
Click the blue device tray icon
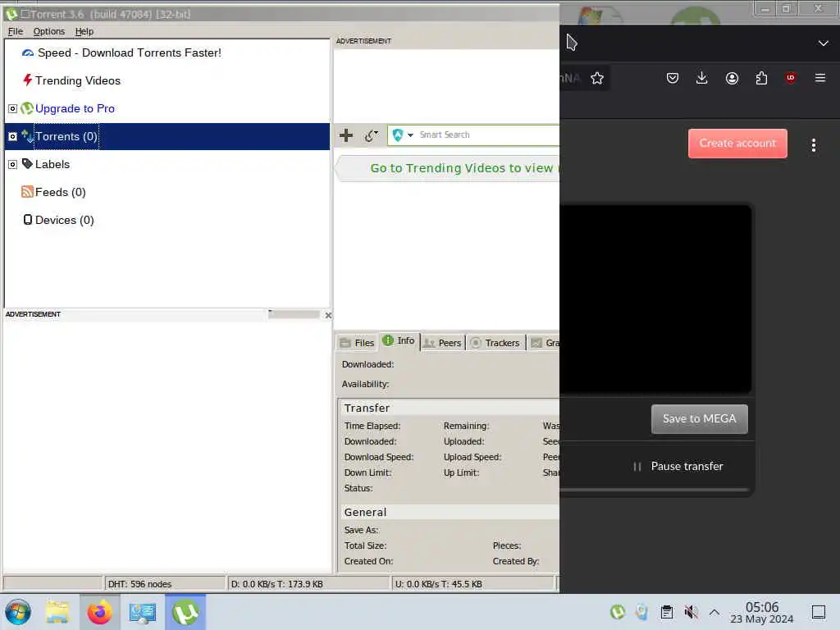pos(641,612)
